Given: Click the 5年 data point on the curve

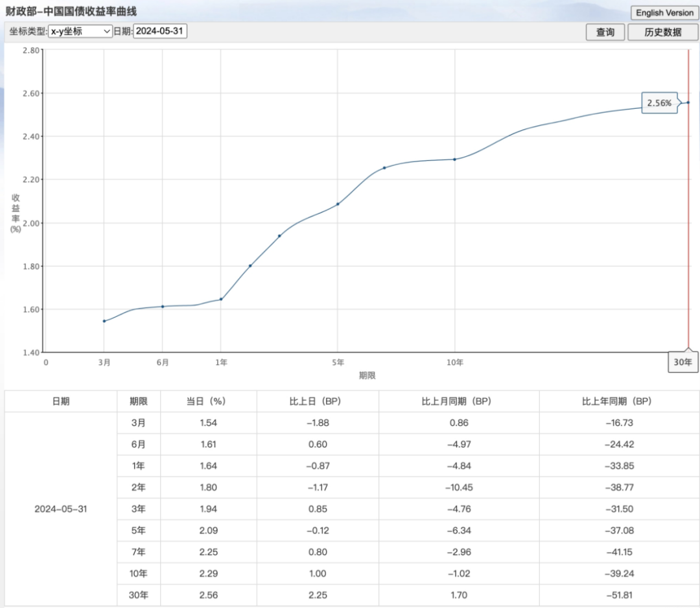Looking at the screenshot, I should pyautogui.click(x=338, y=204).
